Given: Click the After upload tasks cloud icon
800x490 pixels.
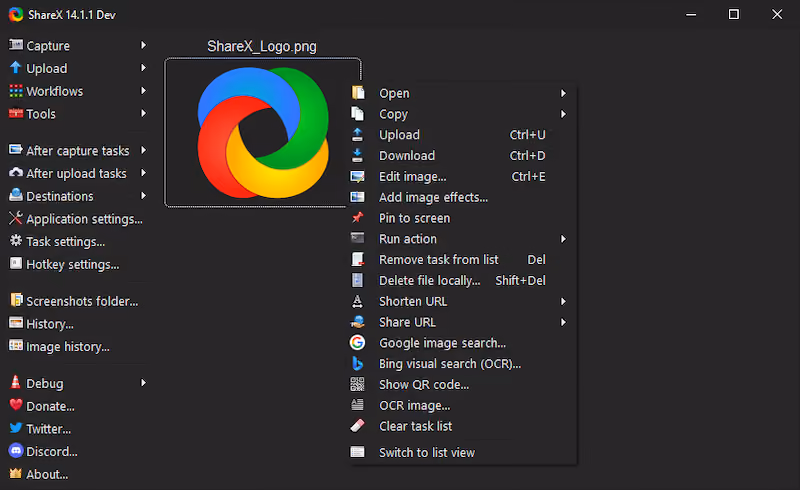Looking at the screenshot, I should [16, 173].
